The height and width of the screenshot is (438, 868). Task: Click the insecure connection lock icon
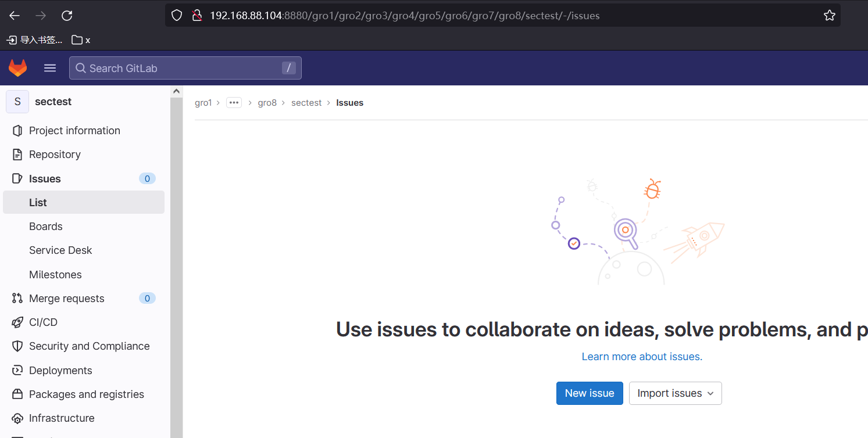point(197,16)
